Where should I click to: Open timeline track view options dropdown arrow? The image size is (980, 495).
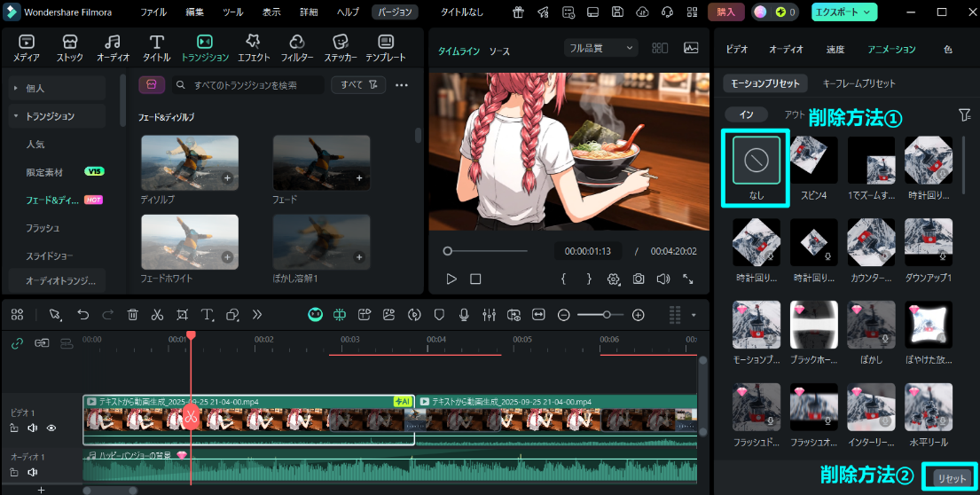click(x=694, y=315)
